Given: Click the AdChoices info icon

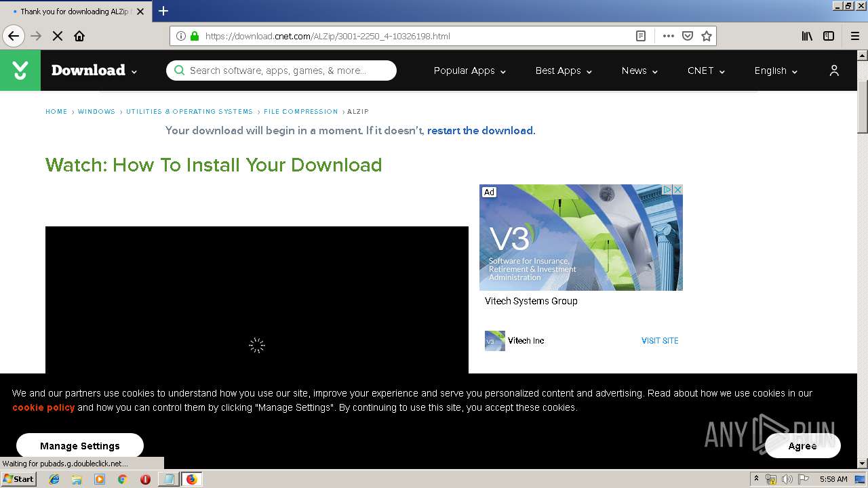Looking at the screenshot, I should (x=667, y=190).
